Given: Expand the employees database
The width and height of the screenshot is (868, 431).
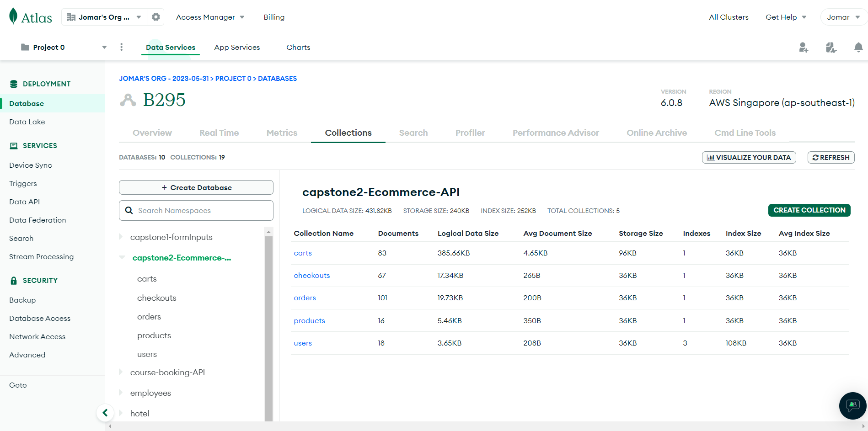Looking at the screenshot, I should [x=121, y=393].
